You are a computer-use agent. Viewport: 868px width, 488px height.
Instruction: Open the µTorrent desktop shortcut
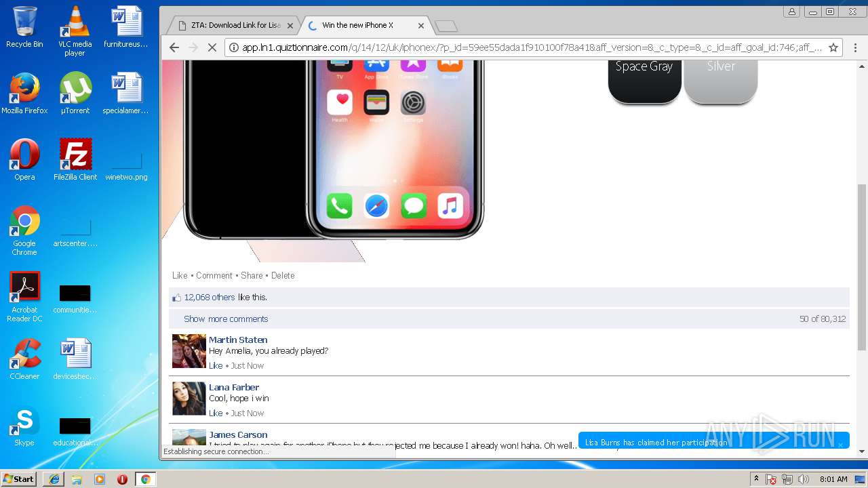tap(75, 94)
